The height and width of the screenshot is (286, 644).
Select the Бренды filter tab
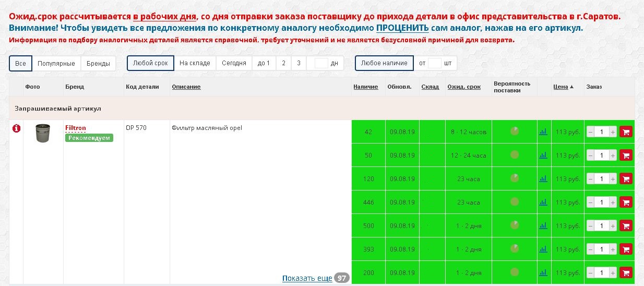pos(98,64)
